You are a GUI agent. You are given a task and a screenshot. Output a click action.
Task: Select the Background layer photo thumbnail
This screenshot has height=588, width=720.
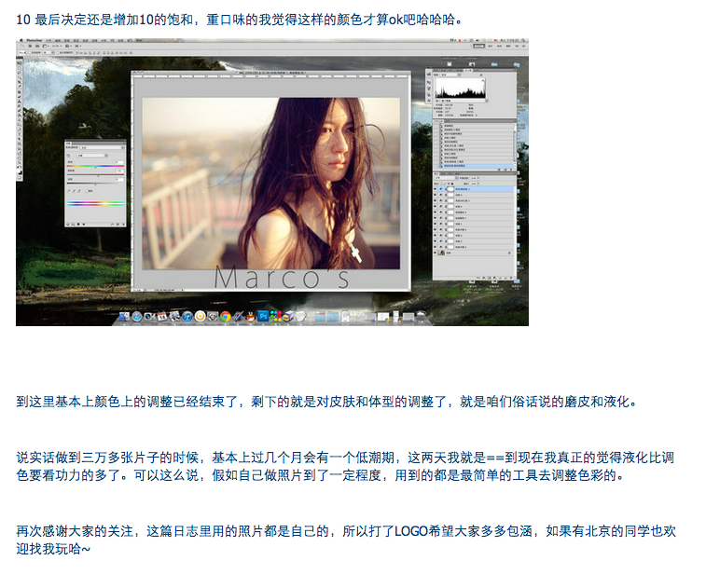pos(441,253)
